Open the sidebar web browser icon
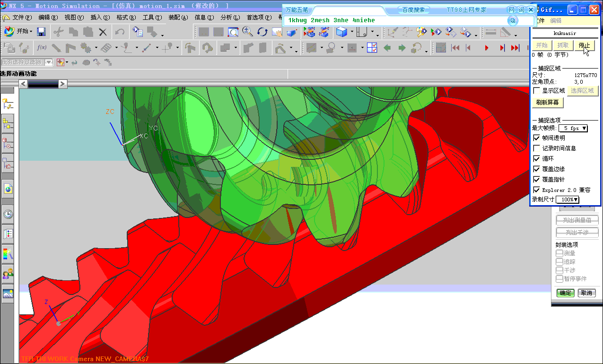Screen dimensions: 603x364 click(x=8, y=189)
